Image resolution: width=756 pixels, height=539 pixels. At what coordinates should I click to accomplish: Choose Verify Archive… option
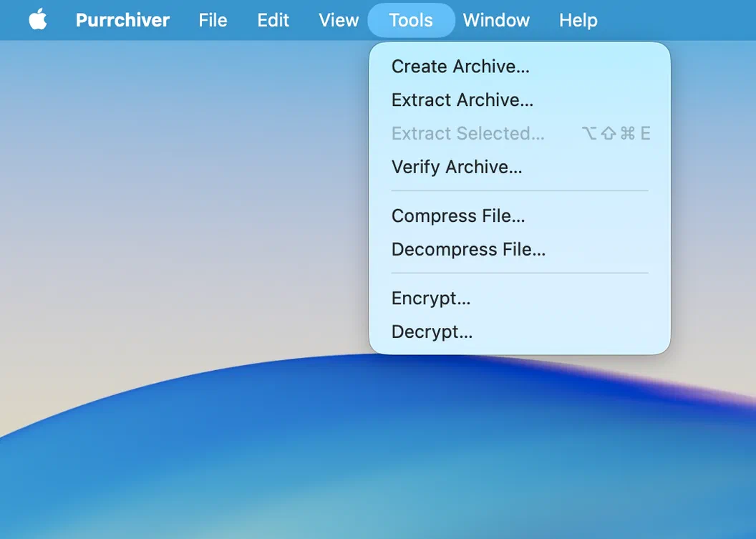(x=520, y=167)
